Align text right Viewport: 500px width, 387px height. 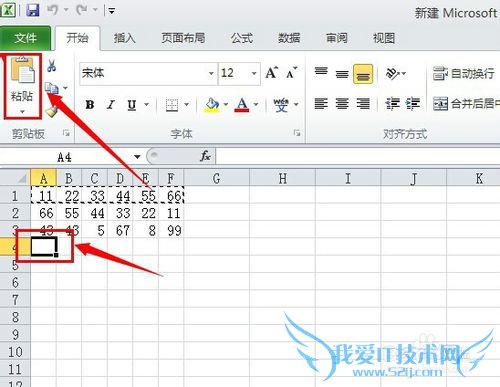[363, 104]
